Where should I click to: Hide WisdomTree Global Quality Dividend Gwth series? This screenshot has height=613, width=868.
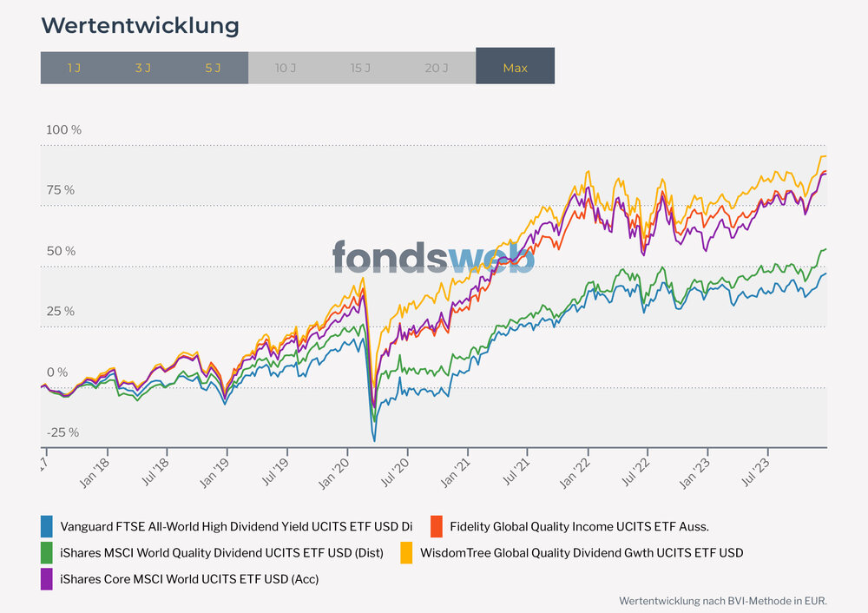click(582, 552)
